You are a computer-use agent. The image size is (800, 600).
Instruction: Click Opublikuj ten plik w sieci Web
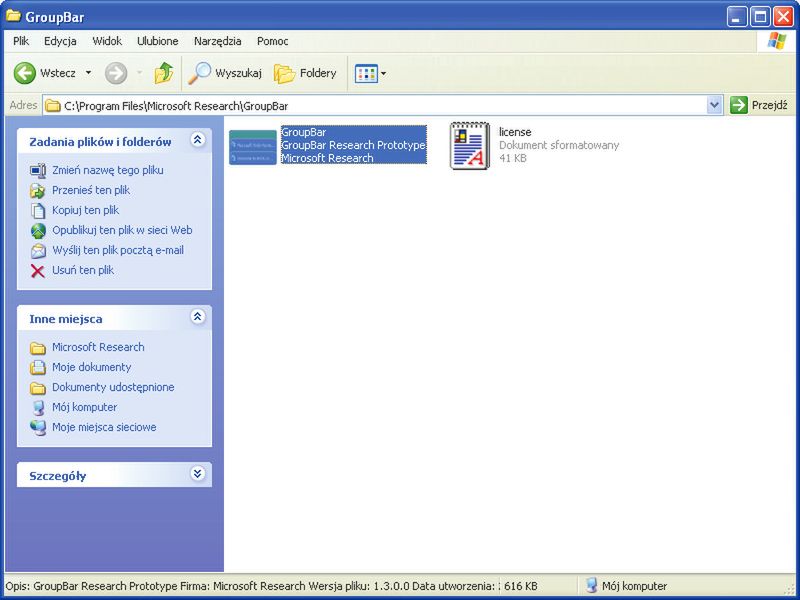click(122, 230)
